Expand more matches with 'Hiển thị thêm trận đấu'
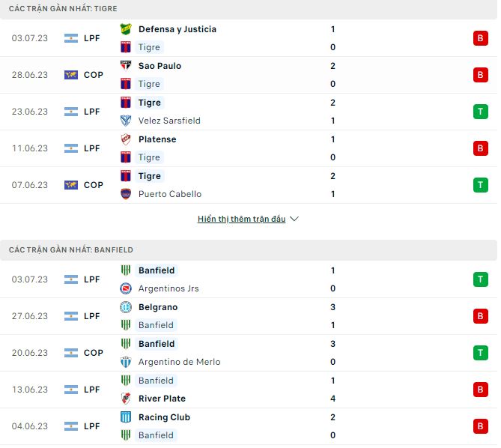501x448 pixels. click(x=241, y=220)
